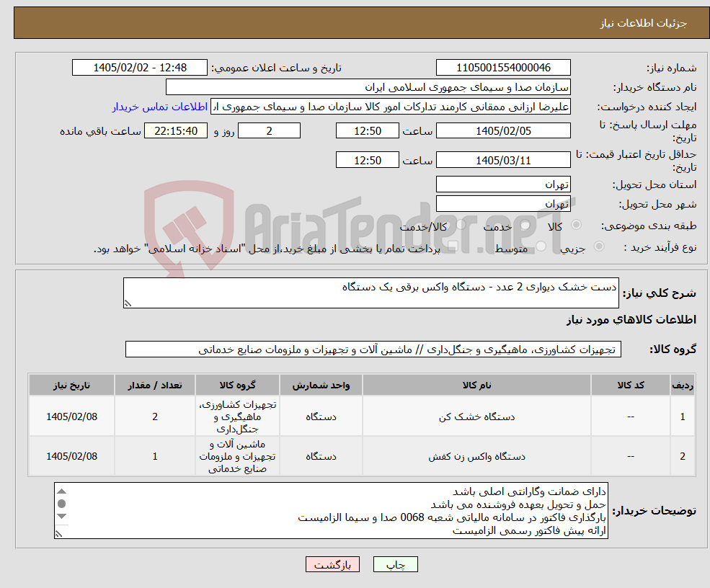Click remaining days field showing 2
The image size is (710, 588).
(270, 131)
